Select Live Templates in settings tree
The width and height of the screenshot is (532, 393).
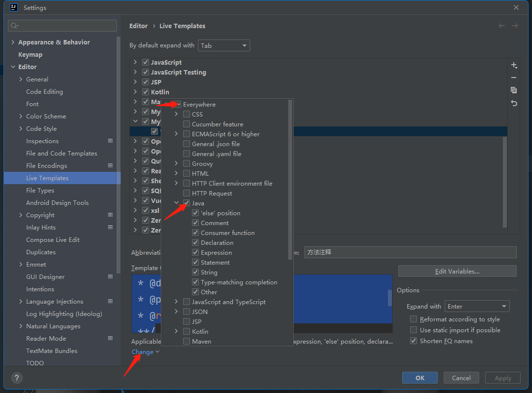47,178
